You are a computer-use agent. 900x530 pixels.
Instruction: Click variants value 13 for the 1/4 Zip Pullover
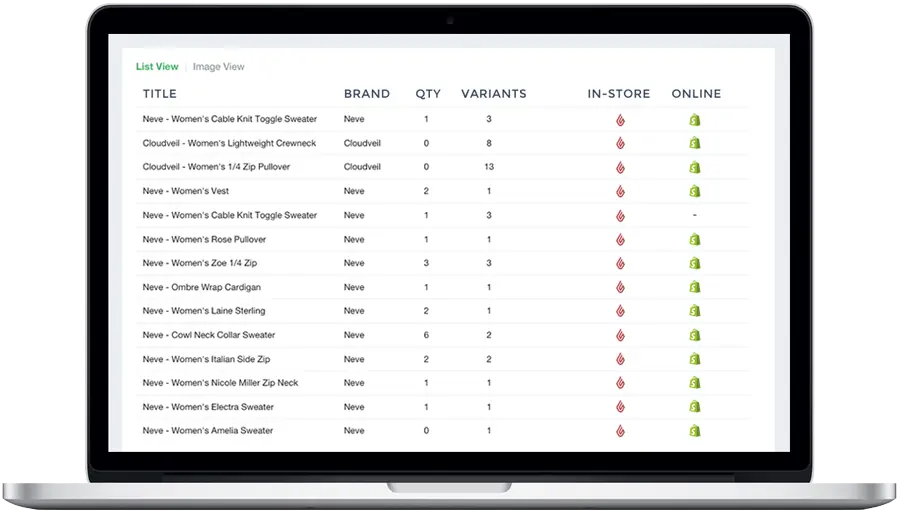(x=489, y=167)
